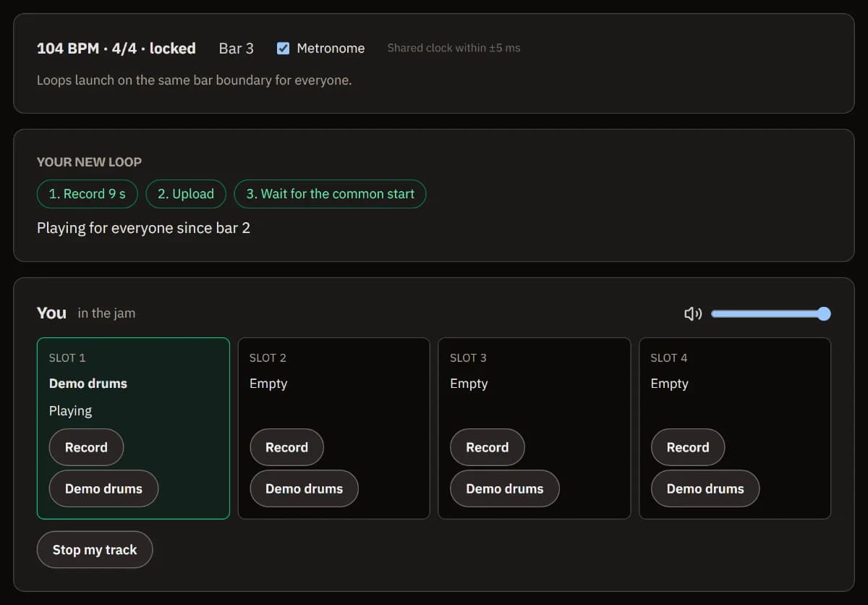The image size is (868, 605).
Task: Click the '2. Upload' step pill
Action: click(186, 194)
